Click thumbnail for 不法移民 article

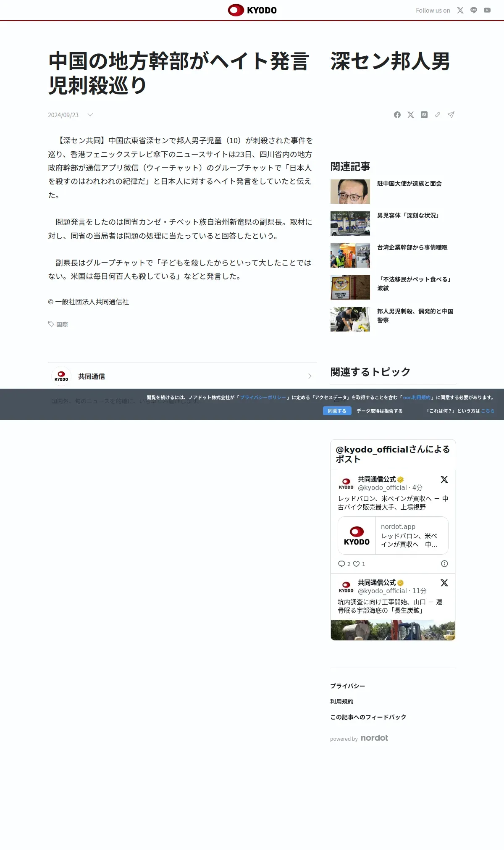tap(350, 287)
